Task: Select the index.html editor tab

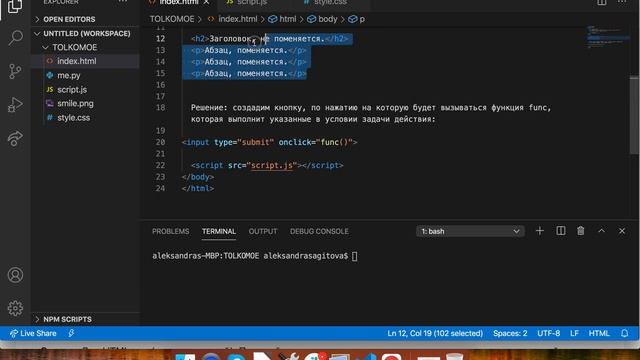Action: (179, 2)
